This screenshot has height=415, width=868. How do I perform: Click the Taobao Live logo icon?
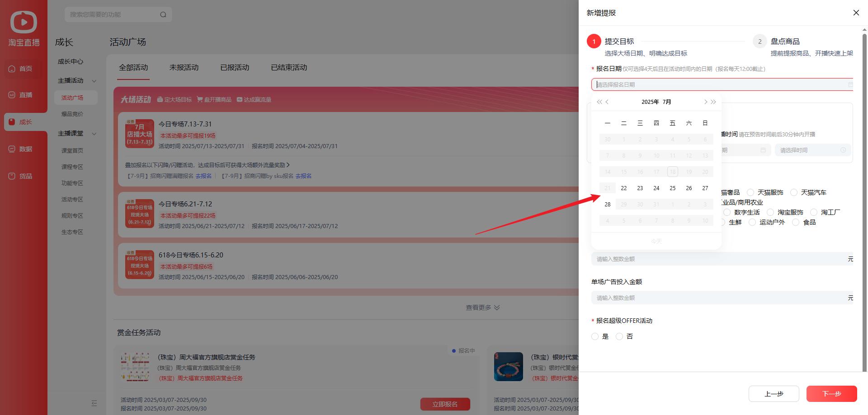[x=24, y=22]
